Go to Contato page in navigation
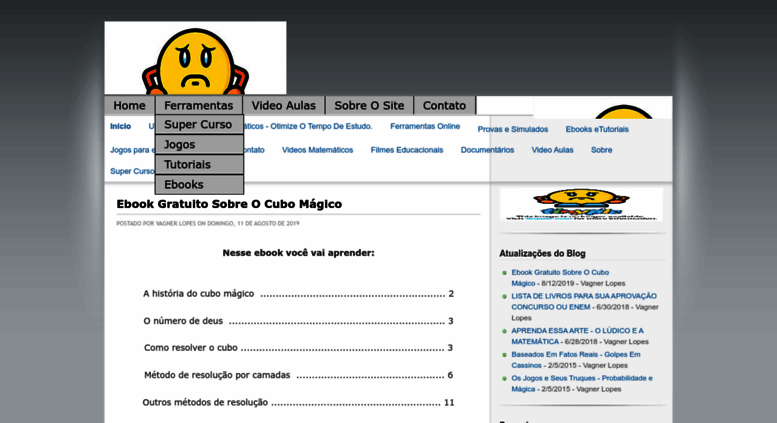 click(444, 106)
